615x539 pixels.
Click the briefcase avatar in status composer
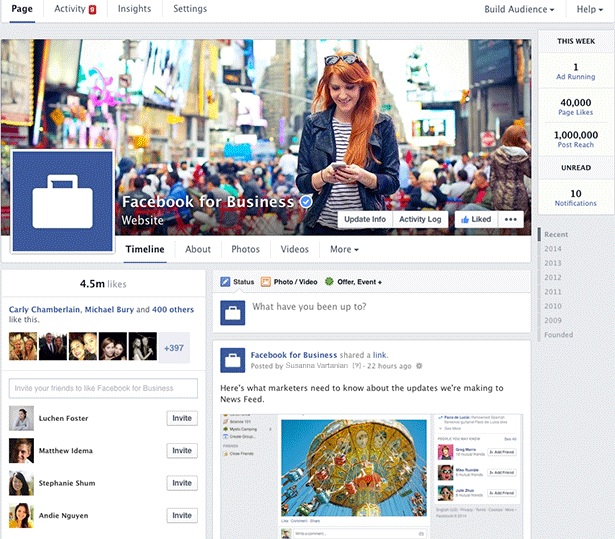point(233,313)
